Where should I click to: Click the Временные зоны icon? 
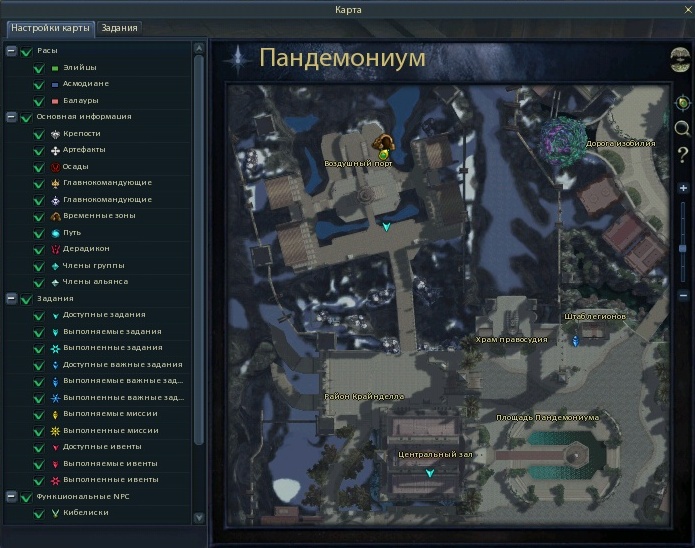[55, 216]
